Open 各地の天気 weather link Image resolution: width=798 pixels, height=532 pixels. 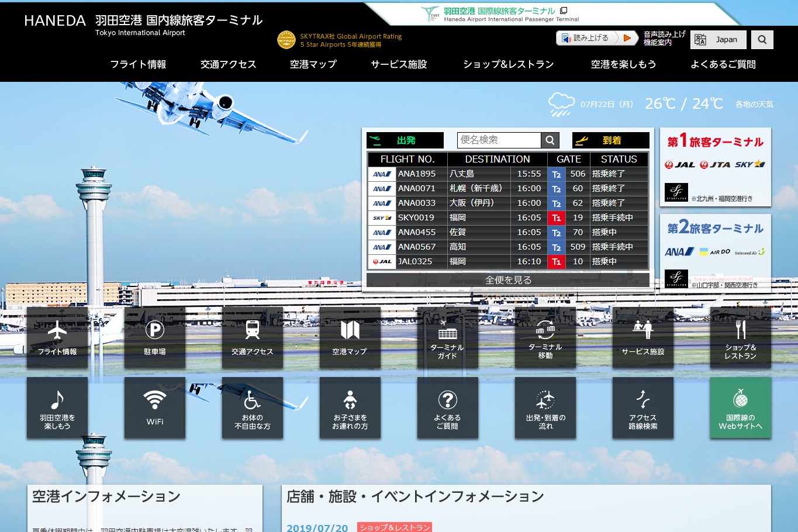(754, 104)
